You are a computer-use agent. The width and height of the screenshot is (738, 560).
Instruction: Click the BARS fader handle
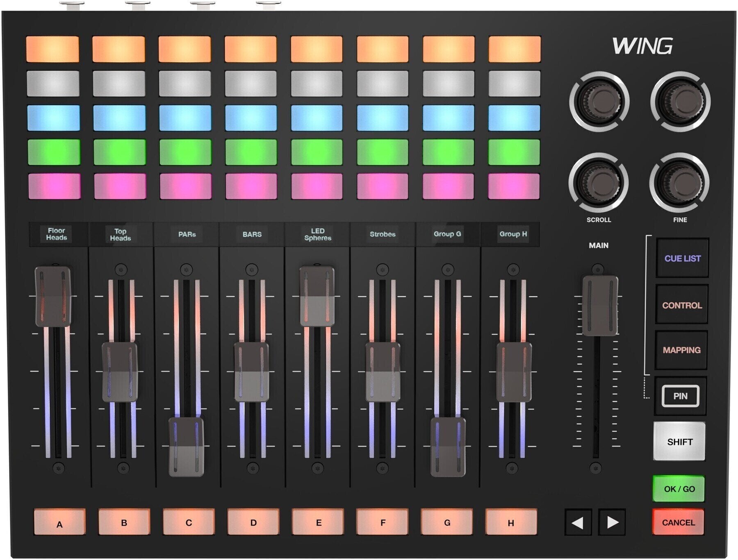click(x=252, y=372)
